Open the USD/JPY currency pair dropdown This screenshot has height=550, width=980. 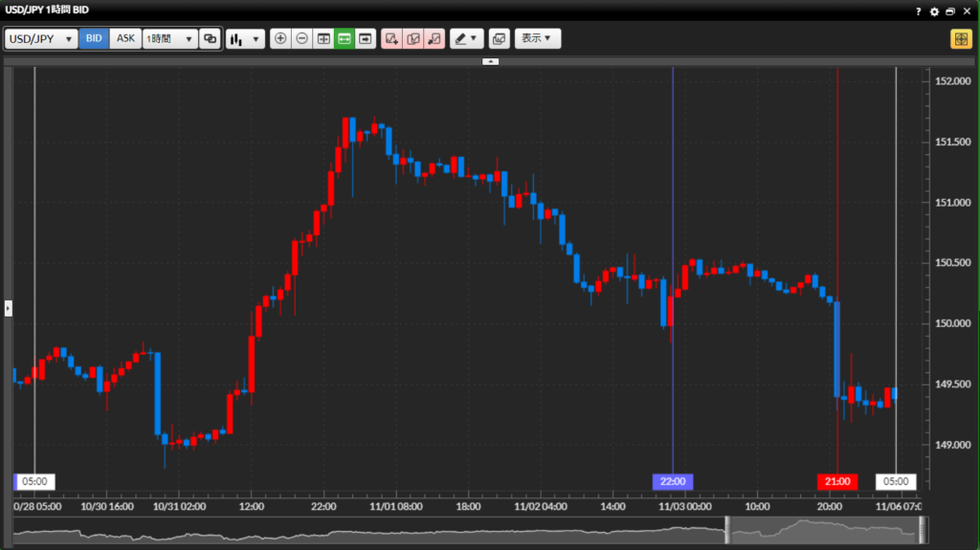pyautogui.click(x=41, y=39)
